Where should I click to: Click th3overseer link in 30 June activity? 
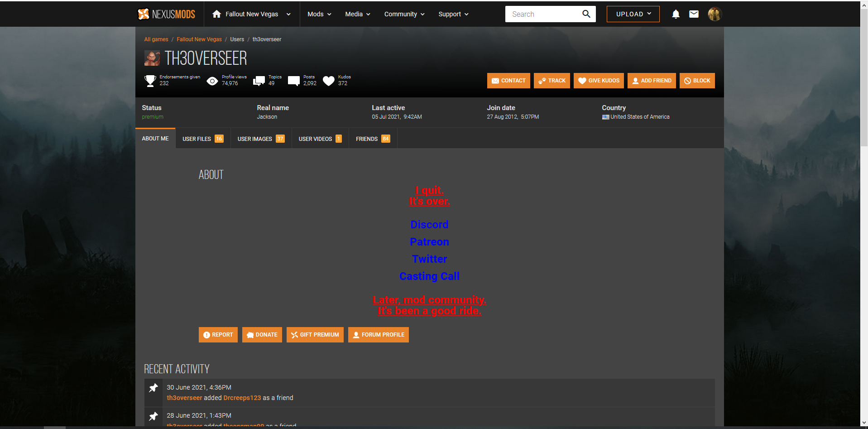pyautogui.click(x=184, y=398)
